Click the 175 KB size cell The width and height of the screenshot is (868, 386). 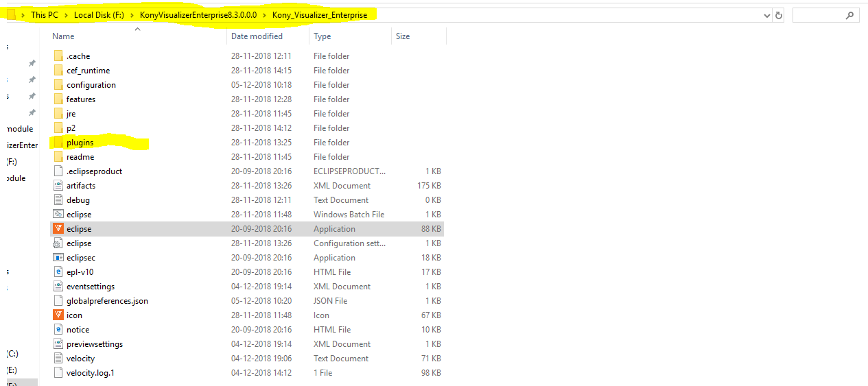click(x=429, y=186)
